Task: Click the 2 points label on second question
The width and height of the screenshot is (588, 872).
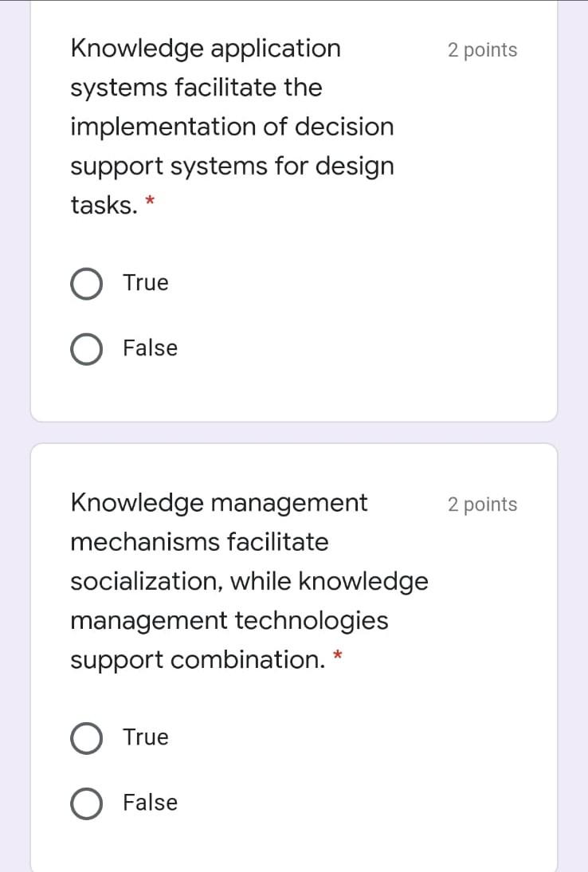Action: (482, 504)
